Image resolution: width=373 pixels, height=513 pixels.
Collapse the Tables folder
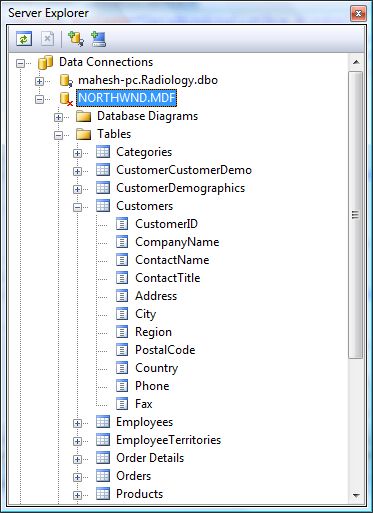pos(59,135)
